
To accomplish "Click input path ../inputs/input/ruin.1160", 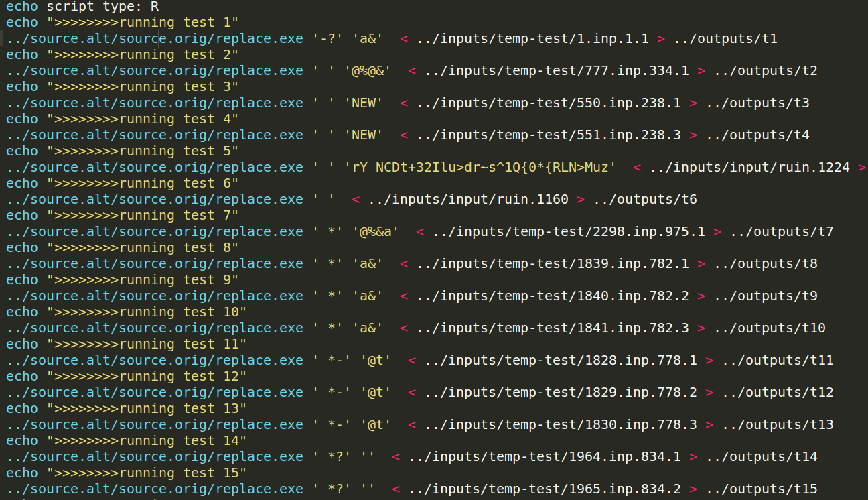I will point(468,199).
